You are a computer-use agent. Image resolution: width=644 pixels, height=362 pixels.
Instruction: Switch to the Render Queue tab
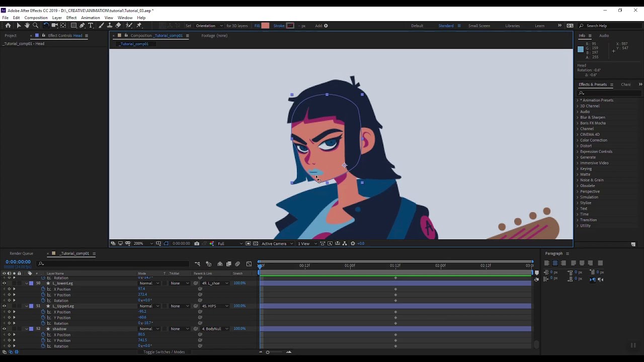click(x=21, y=253)
